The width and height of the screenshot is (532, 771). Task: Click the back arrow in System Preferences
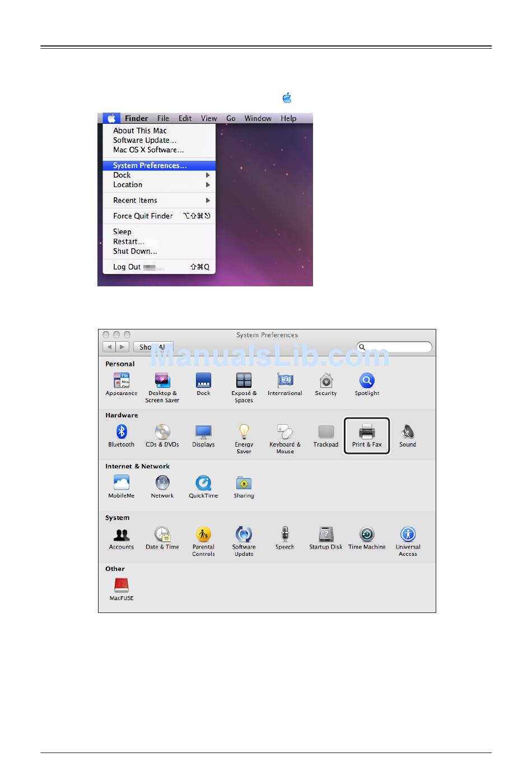(x=110, y=347)
